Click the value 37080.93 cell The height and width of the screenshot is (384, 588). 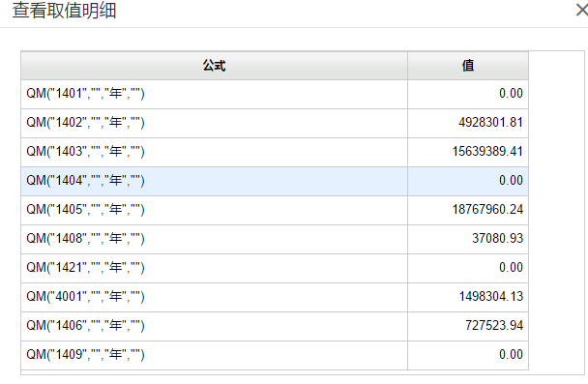click(468, 239)
